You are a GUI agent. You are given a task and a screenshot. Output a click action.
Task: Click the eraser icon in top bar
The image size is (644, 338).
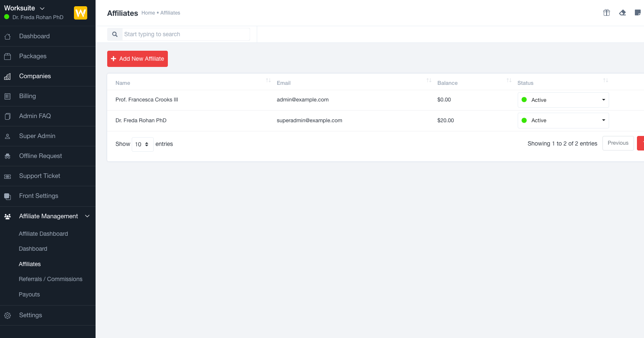622,12
